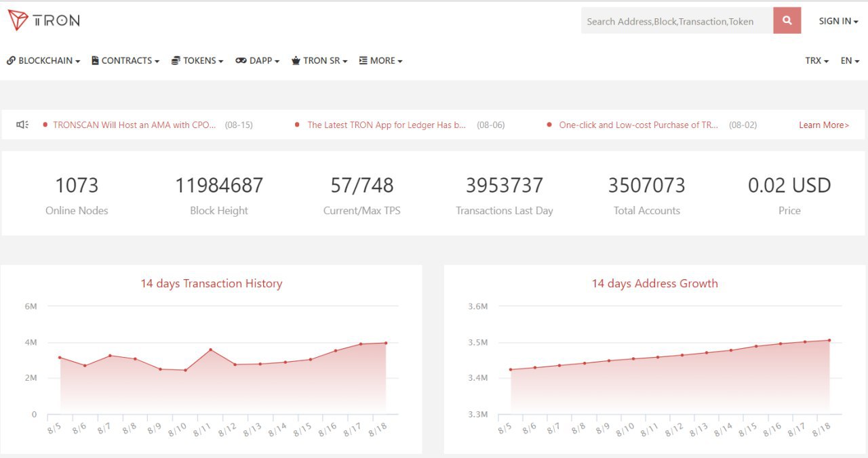Open the One-click Low-cost Purchase announcement
This screenshot has height=458, width=868.
pyautogui.click(x=639, y=125)
